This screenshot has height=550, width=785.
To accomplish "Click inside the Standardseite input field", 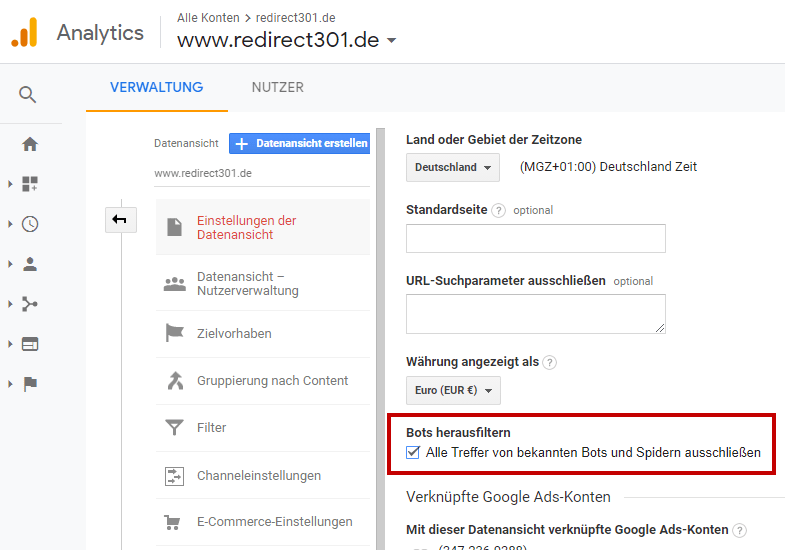I will (536, 239).
